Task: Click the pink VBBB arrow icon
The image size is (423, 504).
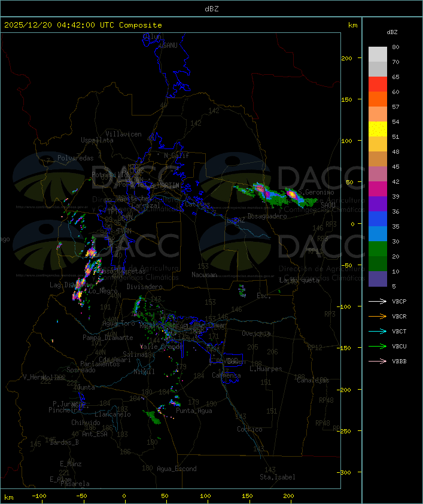Action: (x=378, y=362)
